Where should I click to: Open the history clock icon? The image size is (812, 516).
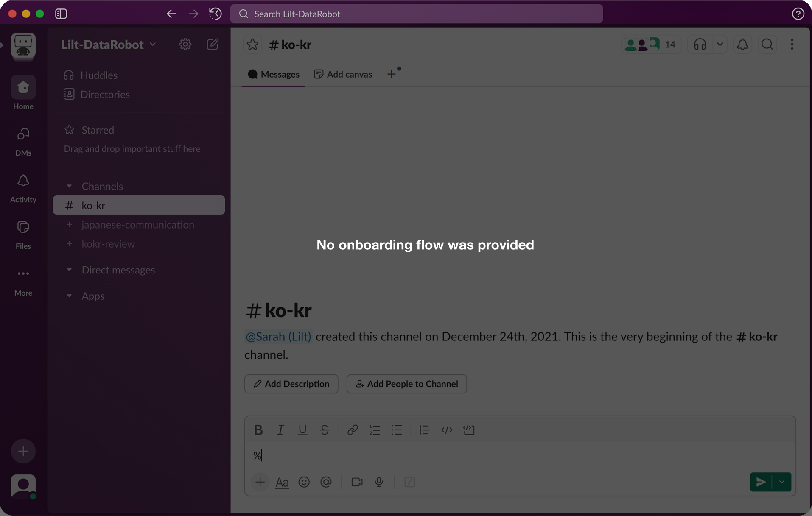(x=216, y=14)
